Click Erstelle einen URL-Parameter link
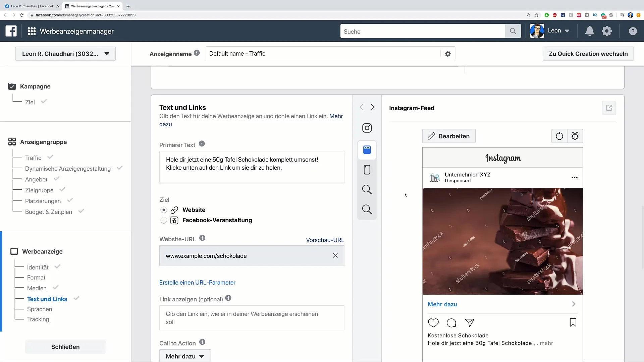The height and width of the screenshot is (362, 644). pos(197,283)
